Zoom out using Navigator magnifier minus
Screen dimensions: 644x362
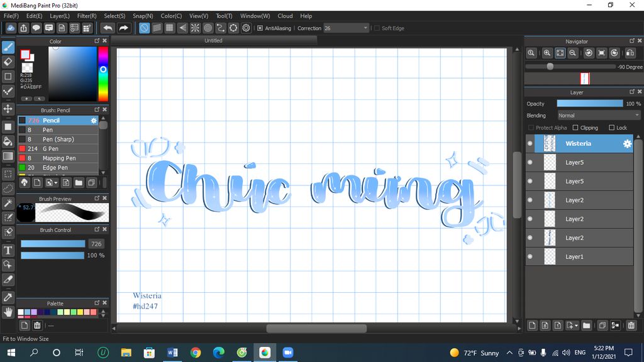(572, 53)
